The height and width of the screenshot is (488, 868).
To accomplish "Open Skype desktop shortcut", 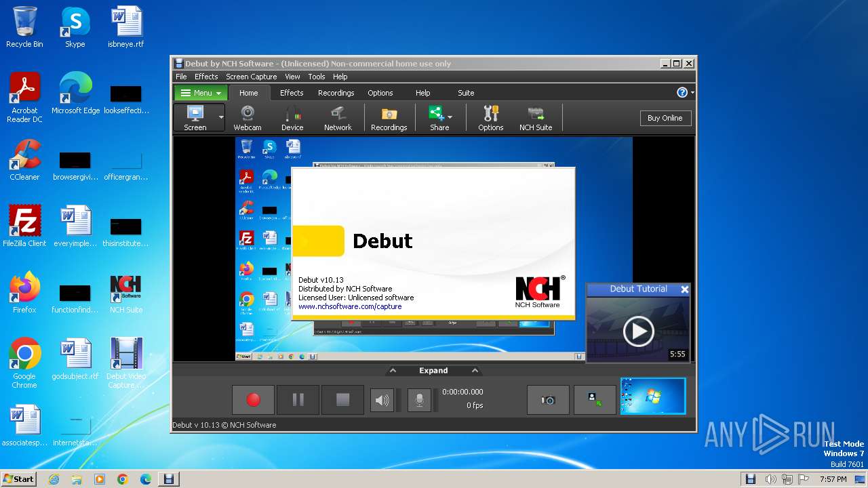I will tap(75, 27).
